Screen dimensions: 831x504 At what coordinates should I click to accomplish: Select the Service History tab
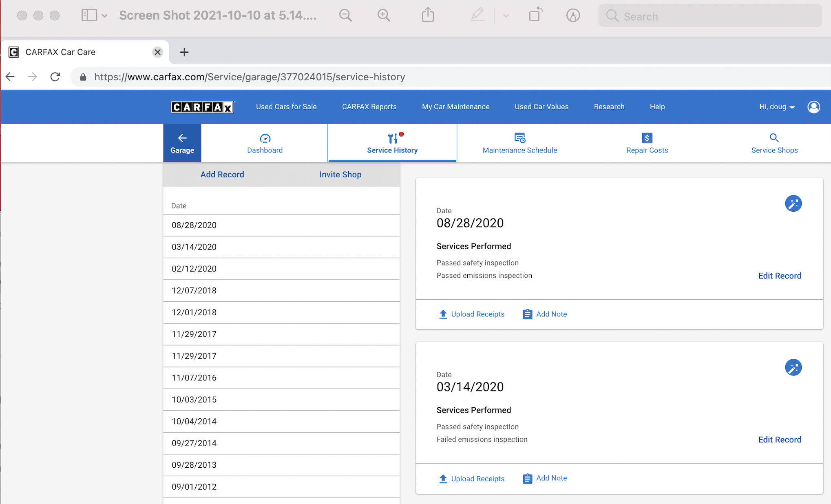[x=392, y=143]
